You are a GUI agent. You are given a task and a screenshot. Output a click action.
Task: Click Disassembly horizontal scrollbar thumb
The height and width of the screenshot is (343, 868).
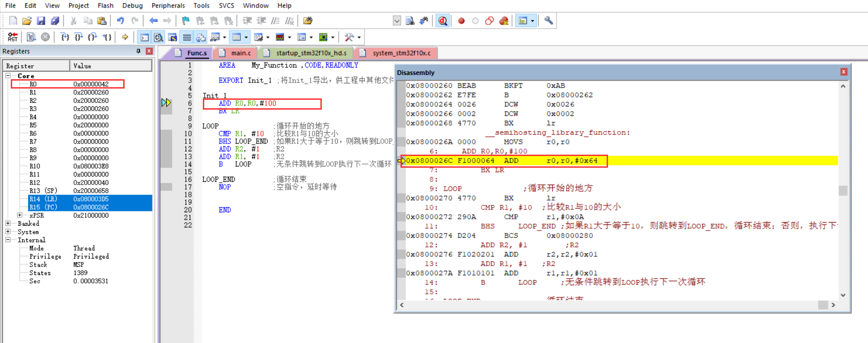pos(823,305)
